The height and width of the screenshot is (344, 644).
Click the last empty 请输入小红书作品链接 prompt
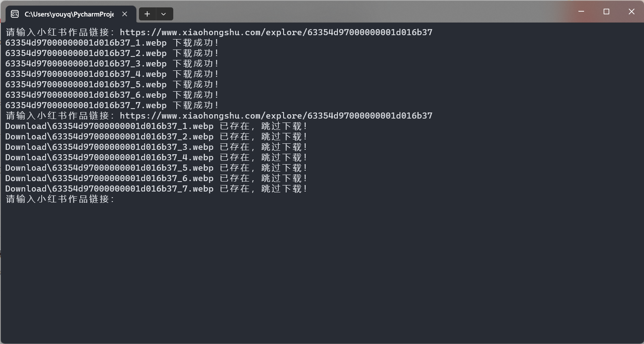point(60,199)
